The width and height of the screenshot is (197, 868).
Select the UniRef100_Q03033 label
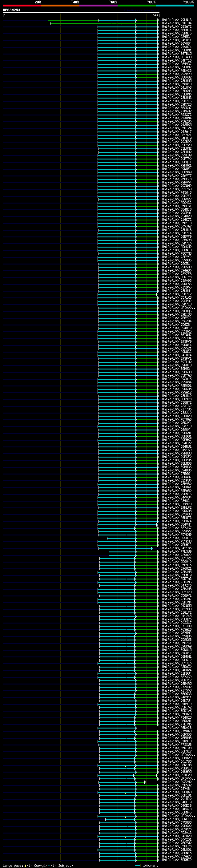(177, 514)
